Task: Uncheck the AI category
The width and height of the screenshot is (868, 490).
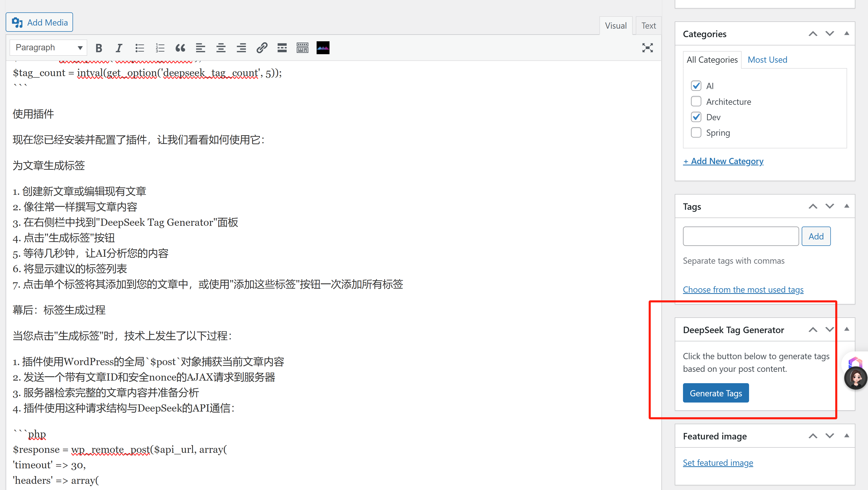Action: tap(696, 86)
